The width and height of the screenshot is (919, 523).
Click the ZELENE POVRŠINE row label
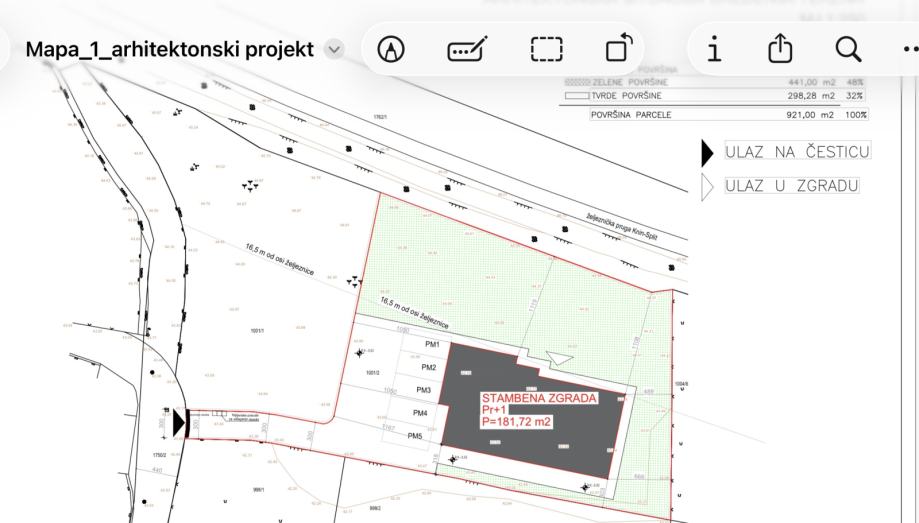(x=629, y=82)
